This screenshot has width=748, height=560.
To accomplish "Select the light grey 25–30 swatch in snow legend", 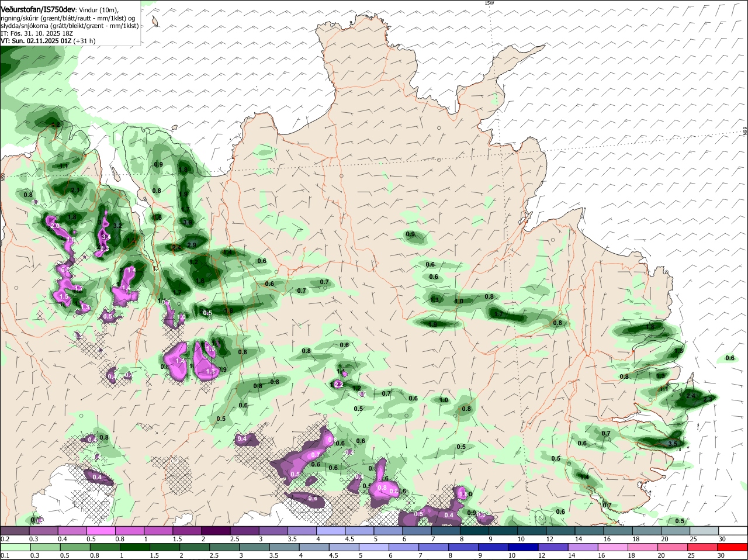I will point(704,531).
